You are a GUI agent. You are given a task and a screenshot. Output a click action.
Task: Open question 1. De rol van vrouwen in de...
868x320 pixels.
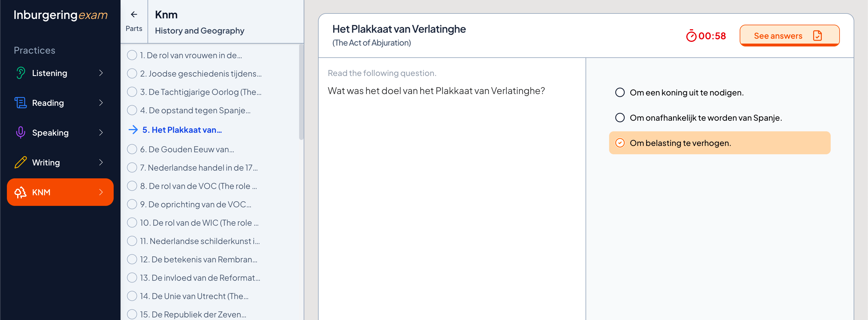tap(191, 55)
